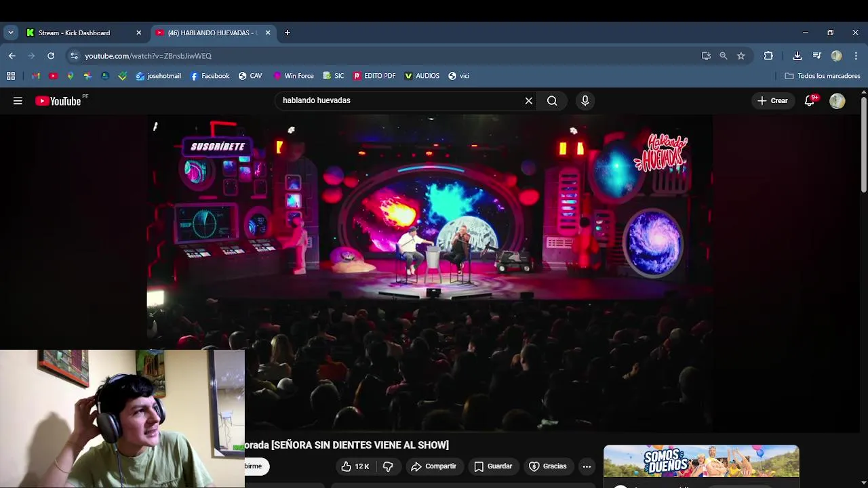Install app icon in the address bar
The height and width of the screenshot is (488, 868).
point(706,56)
